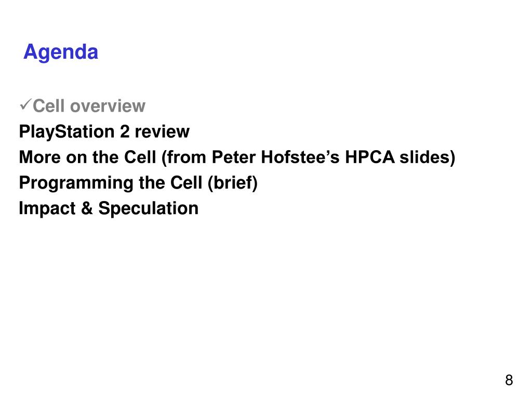Select the word slides) ending the third line
The height and width of the screenshot is (399, 532).
[x=428, y=157]
